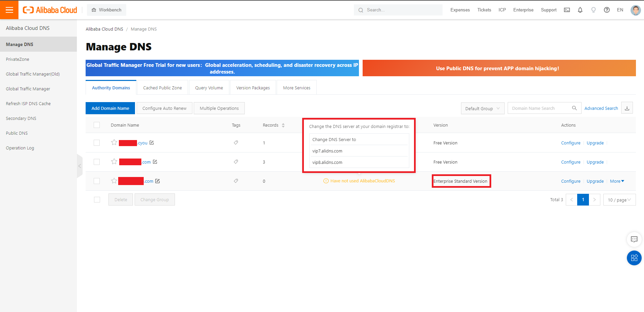Open the hamburger navigation menu
Screen dimensions: 644x312
[9, 10]
